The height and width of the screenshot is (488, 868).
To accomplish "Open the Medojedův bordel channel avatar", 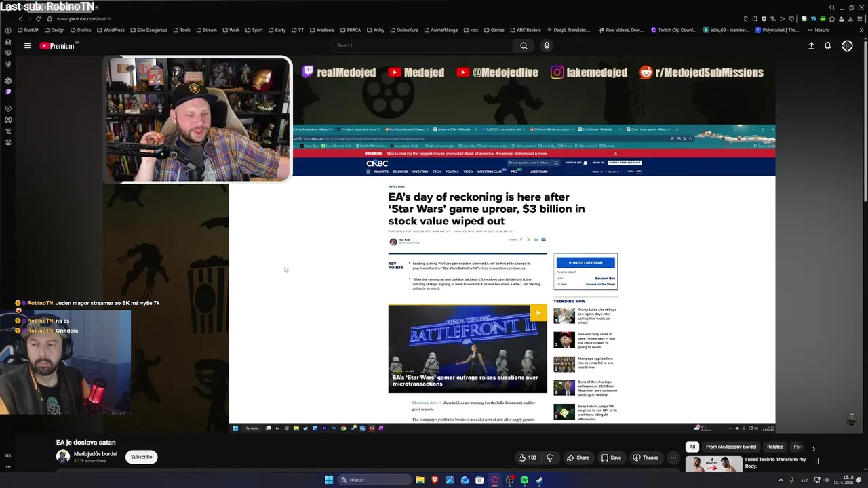I will [63, 457].
